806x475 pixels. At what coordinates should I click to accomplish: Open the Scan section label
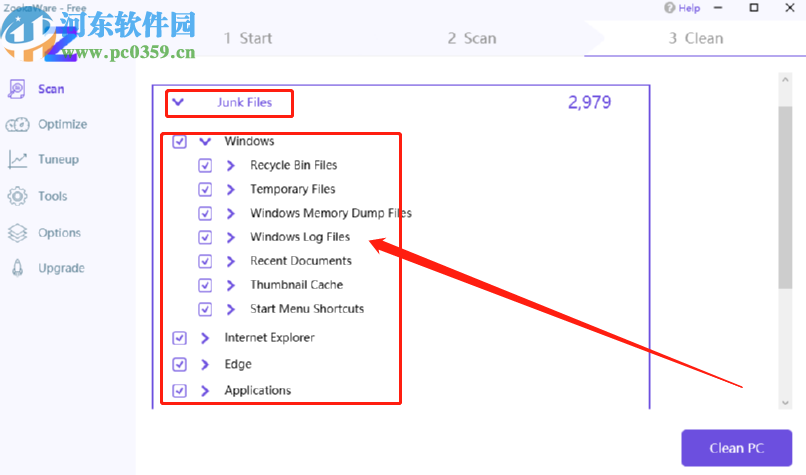pos(51,89)
